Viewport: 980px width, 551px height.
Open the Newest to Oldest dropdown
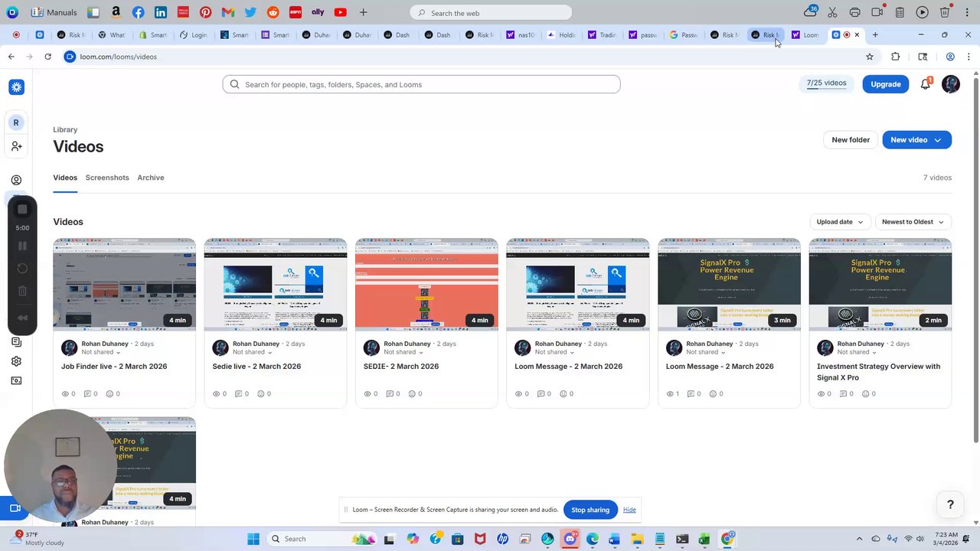pyautogui.click(x=913, y=222)
